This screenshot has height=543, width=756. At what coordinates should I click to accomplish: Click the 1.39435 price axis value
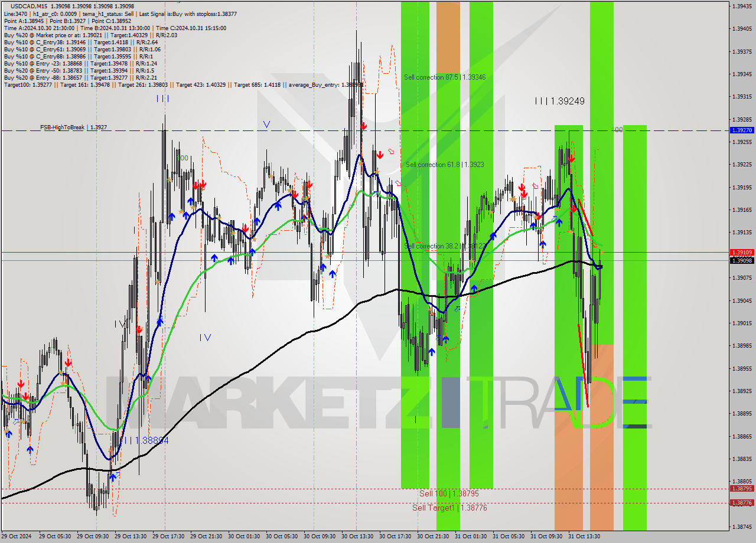pyautogui.click(x=741, y=6)
